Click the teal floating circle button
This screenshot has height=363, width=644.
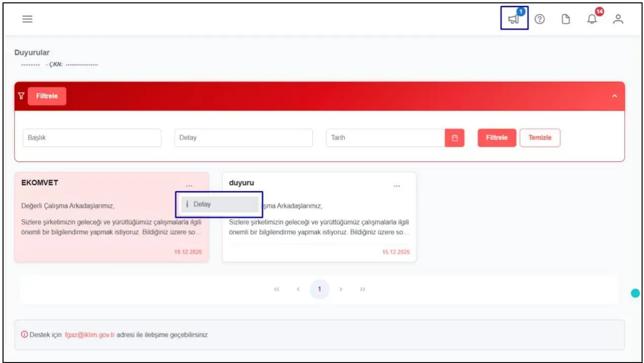pos(635,293)
